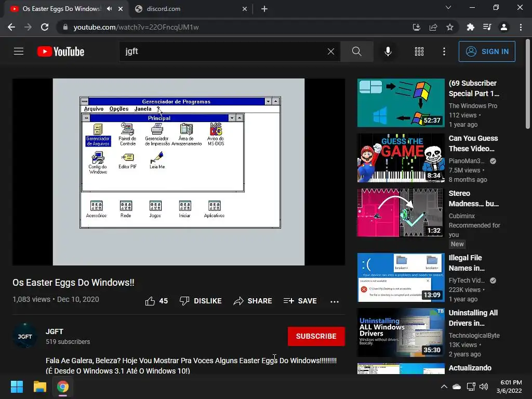The image size is (532, 399).
Task: Open YouTube settings three-dot menu
Action: pos(444,51)
